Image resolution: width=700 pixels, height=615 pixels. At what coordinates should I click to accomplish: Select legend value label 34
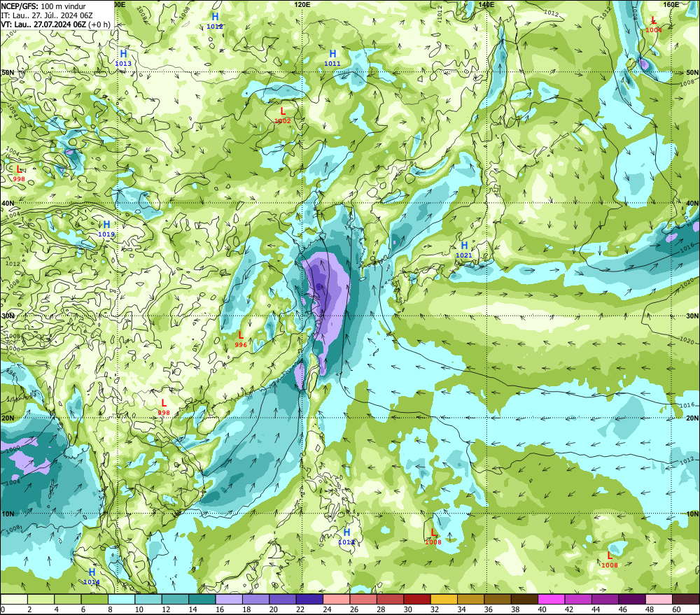pyautogui.click(x=461, y=609)
